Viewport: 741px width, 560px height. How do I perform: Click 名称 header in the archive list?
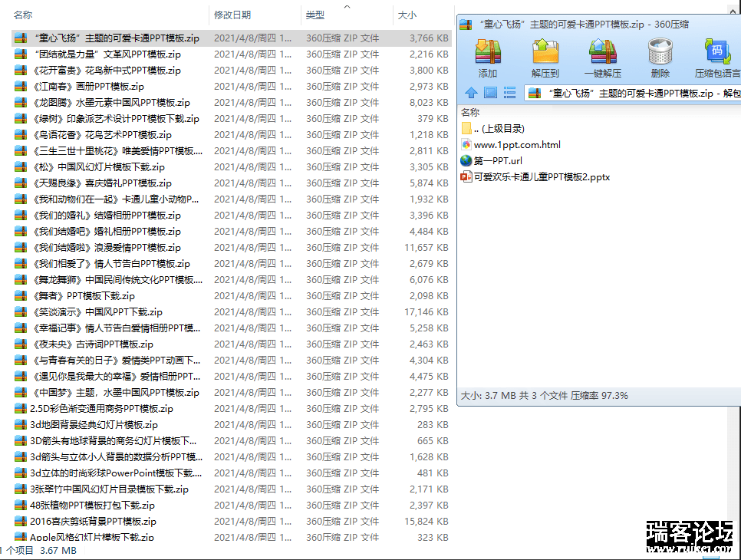point(470,112)
